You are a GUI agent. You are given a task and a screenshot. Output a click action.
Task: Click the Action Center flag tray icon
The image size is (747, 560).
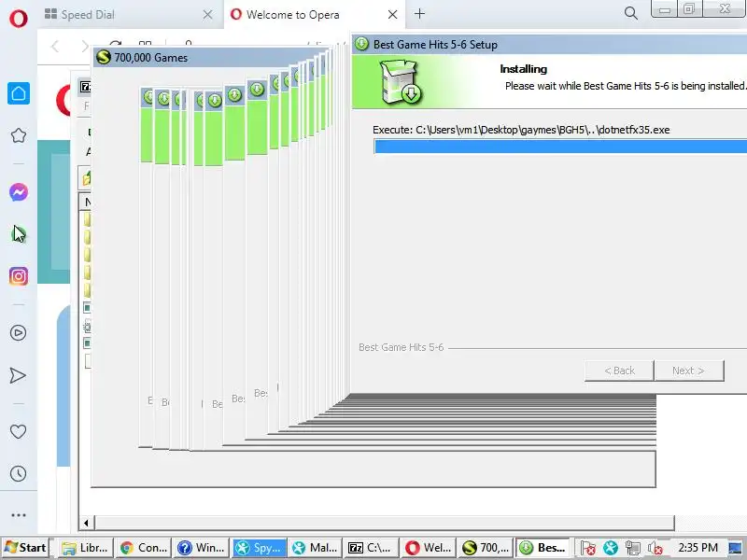pos(588,548)
